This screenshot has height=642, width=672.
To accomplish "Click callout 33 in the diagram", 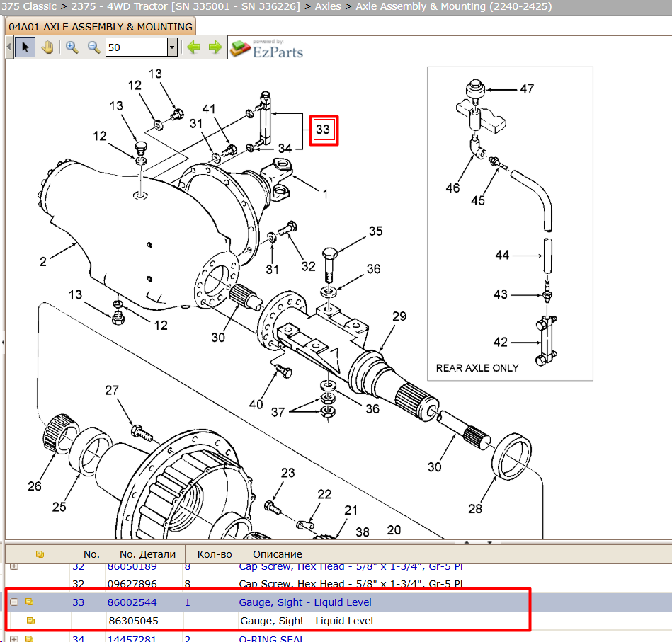I will point(323,130).
